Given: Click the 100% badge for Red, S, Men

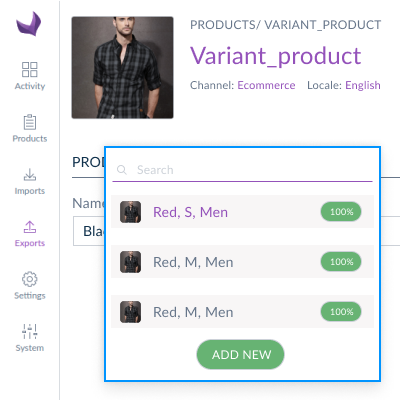Looking at the screenshot, I should pyautogui.click(x=341, y=212).
